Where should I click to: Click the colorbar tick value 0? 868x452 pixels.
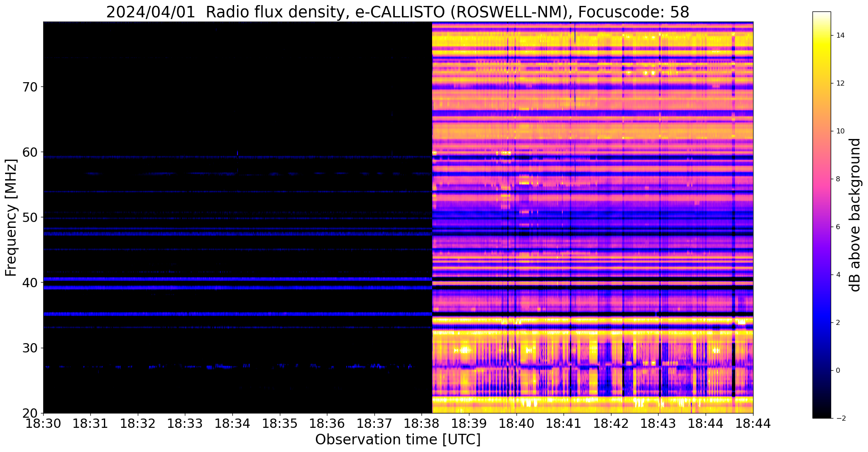click(x=837, y=371)
